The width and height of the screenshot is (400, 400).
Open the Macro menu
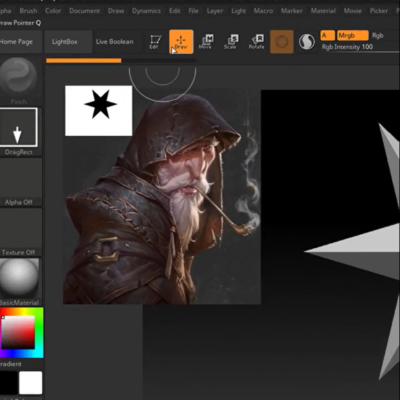(263, 11)
